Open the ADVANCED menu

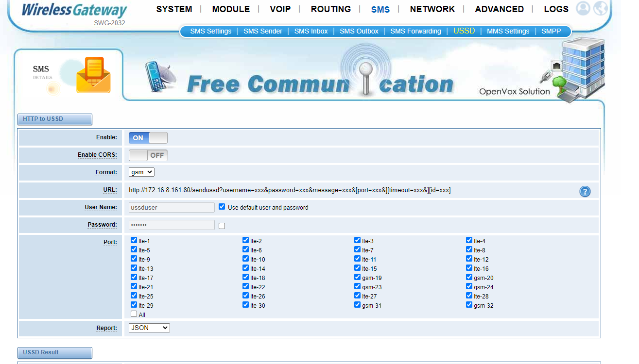pos(499,9)
